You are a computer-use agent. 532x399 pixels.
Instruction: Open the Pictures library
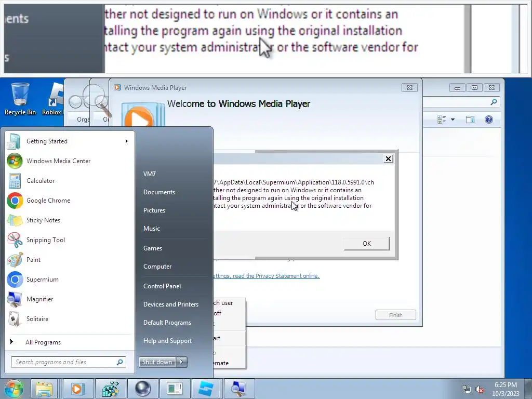click(x=154, y=210)
